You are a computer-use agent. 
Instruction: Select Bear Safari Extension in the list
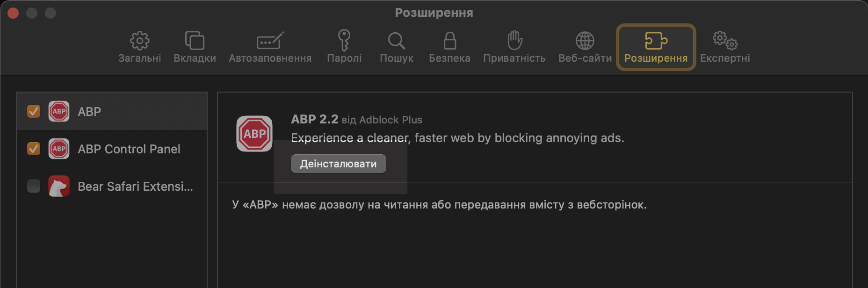tap(112, 186)
